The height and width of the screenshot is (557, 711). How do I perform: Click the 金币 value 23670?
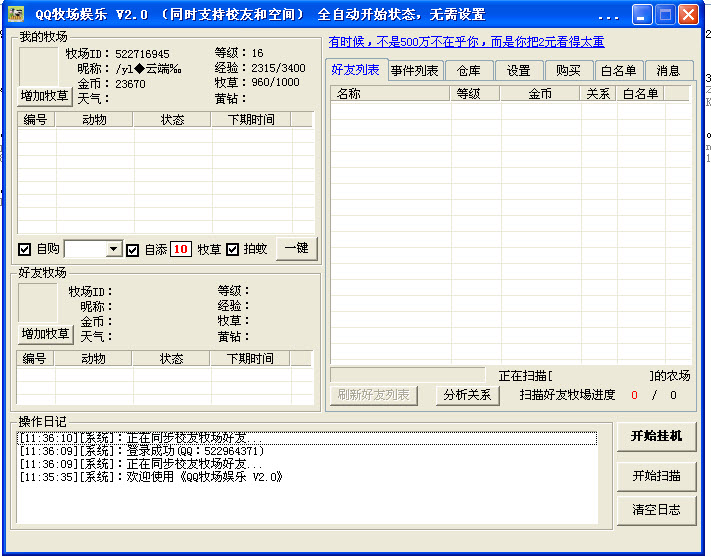click(x=130, y=84)
